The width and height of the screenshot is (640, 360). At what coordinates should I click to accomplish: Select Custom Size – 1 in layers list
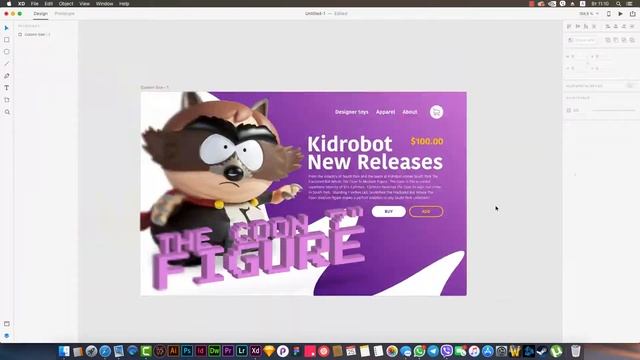34,35
